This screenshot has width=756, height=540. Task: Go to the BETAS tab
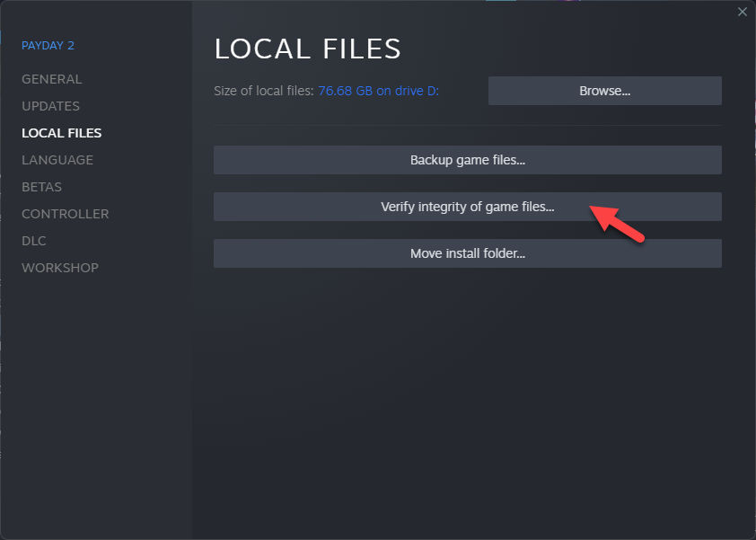41,187
